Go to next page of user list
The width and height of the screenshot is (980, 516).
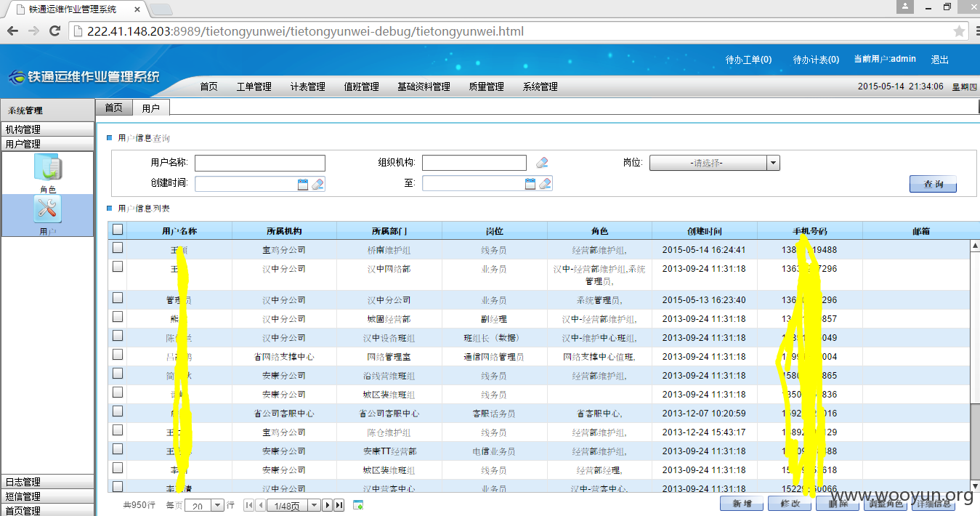tap(328, 505)
